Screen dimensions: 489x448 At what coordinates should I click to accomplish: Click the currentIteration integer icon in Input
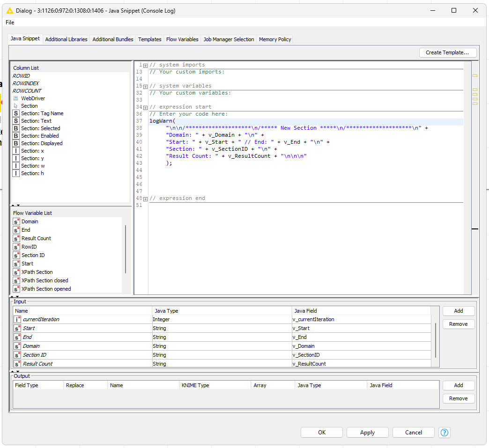point(17,319)
